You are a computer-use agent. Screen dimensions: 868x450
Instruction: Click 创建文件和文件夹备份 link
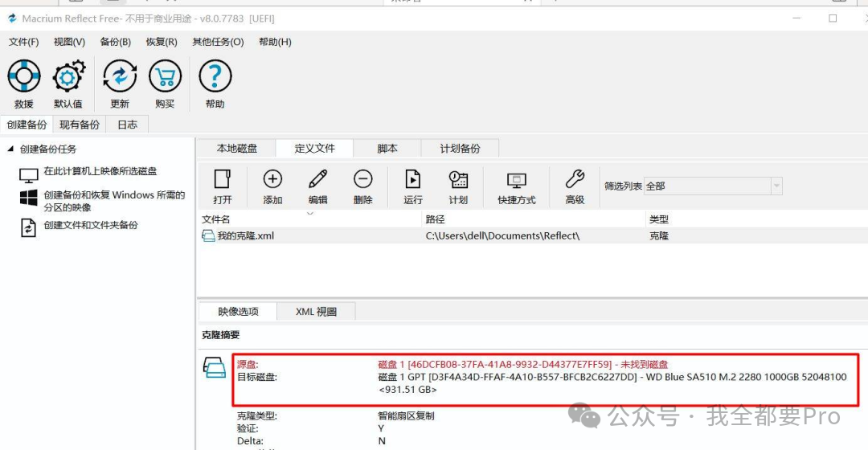tap(91, 226)
